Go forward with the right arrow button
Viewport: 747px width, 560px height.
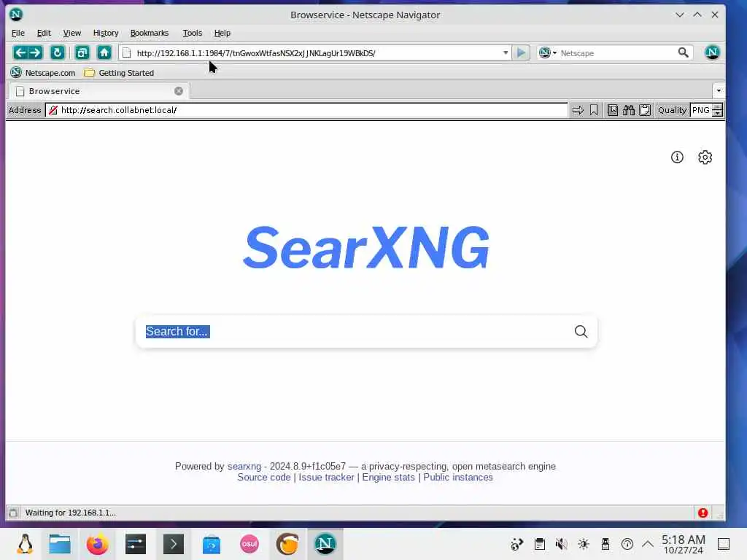pyautogui.click(x=35, y=52)
